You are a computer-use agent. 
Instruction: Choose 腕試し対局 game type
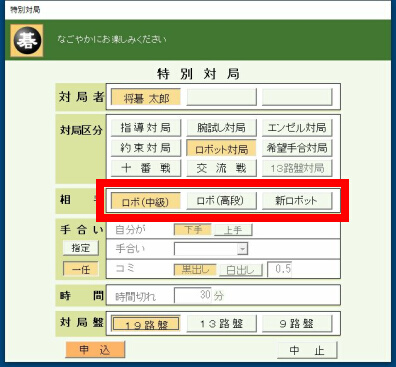[x=221, y=128]
